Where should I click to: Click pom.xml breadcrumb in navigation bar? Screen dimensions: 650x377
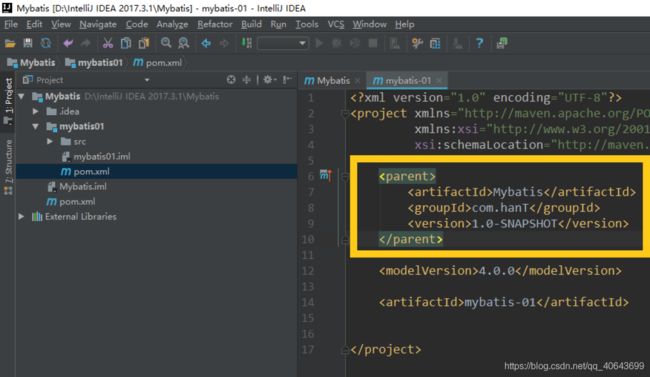pyautogui.click(x=158, y=63)
